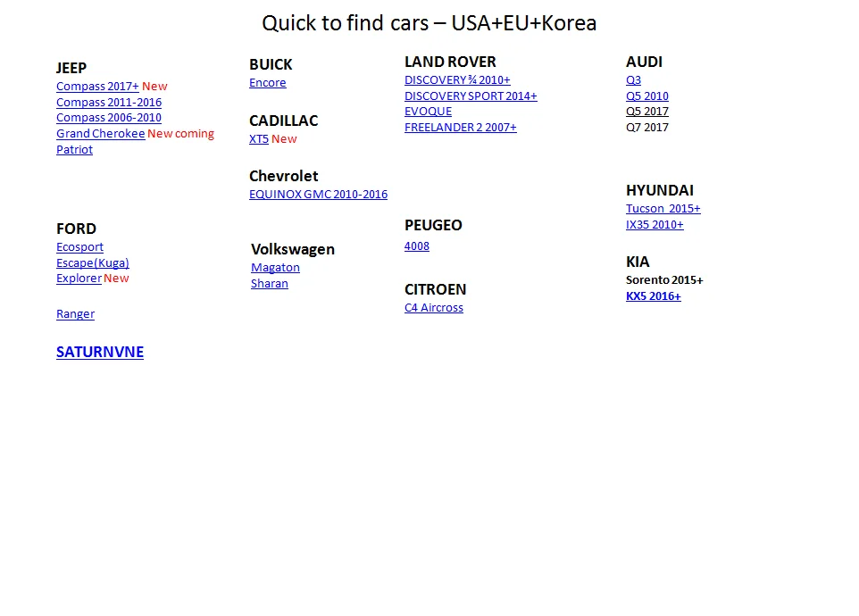Select the Ford Ranger link

(75, 314)
